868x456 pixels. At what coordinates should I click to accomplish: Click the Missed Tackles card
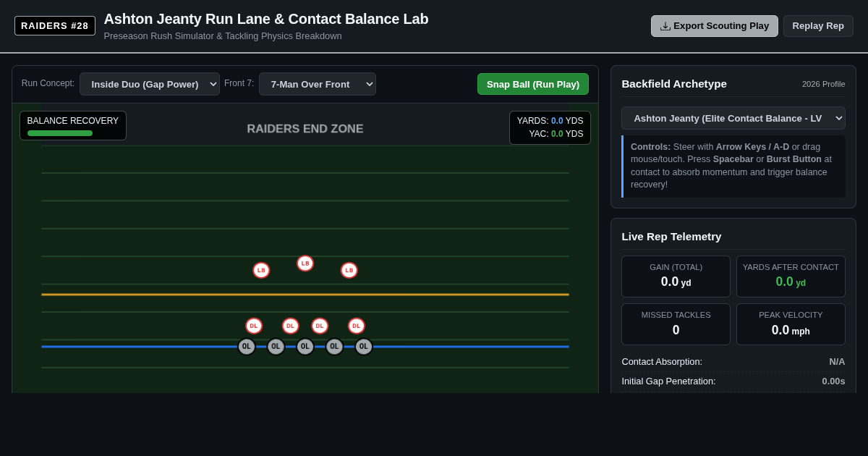(676, 324)
